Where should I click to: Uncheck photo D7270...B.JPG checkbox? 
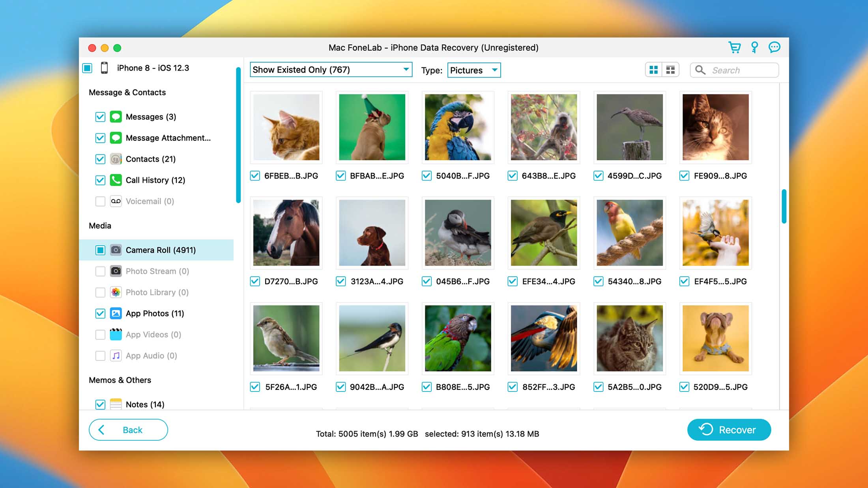[255, 281]
